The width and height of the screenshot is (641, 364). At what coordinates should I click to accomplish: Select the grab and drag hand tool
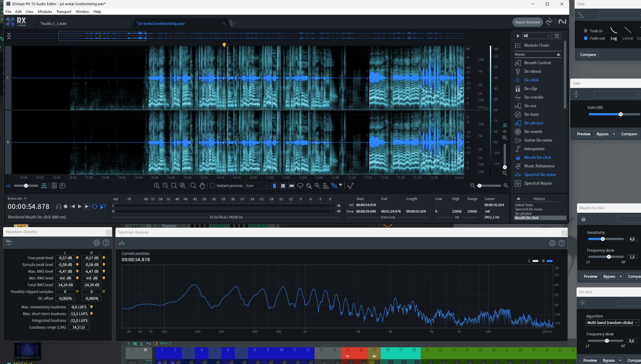pyautogui.click(x=202, y=186)
